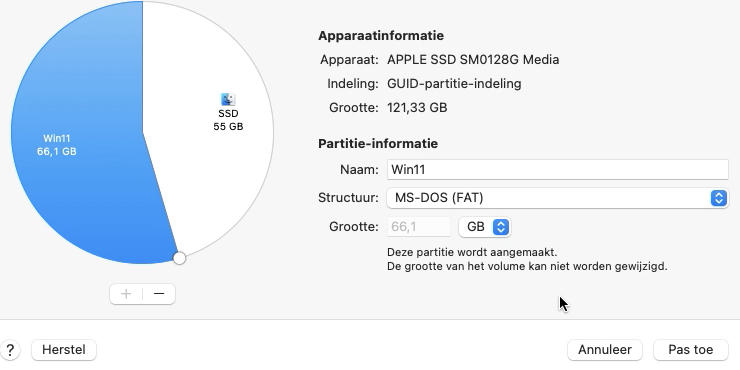The width and height of the screenshot is (740, 370).
Task: Click the pie chart resize handle
Action: 179,258
